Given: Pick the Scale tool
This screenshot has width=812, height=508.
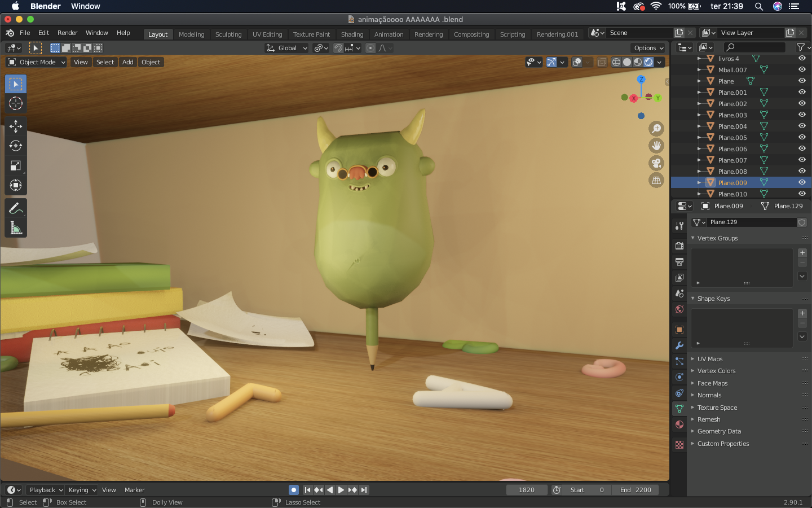Looking at the screenshot, I should point(16,166).
